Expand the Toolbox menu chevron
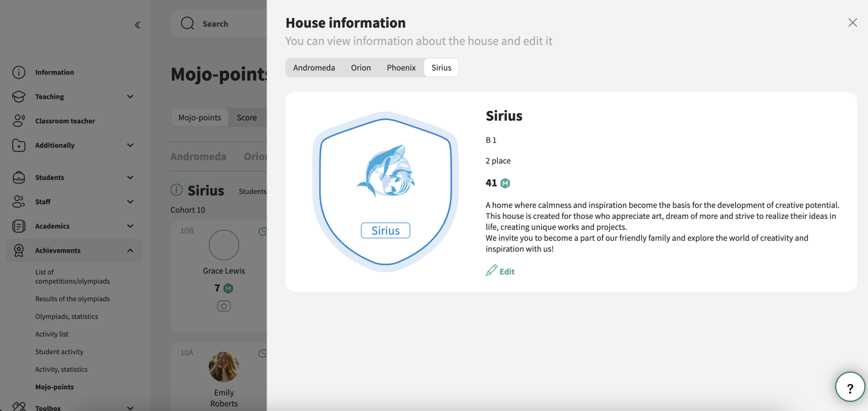The height and width of the screenshot is (411, 868). coord(130,408)
